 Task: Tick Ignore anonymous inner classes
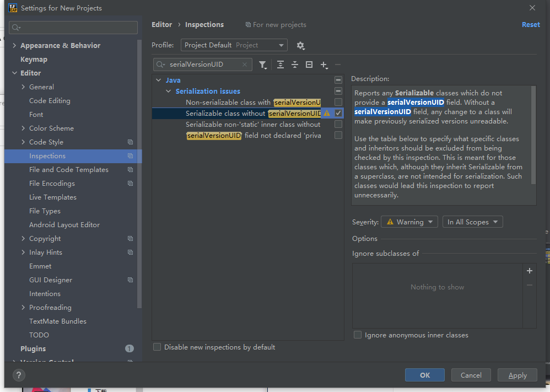(x=358, y=335)
